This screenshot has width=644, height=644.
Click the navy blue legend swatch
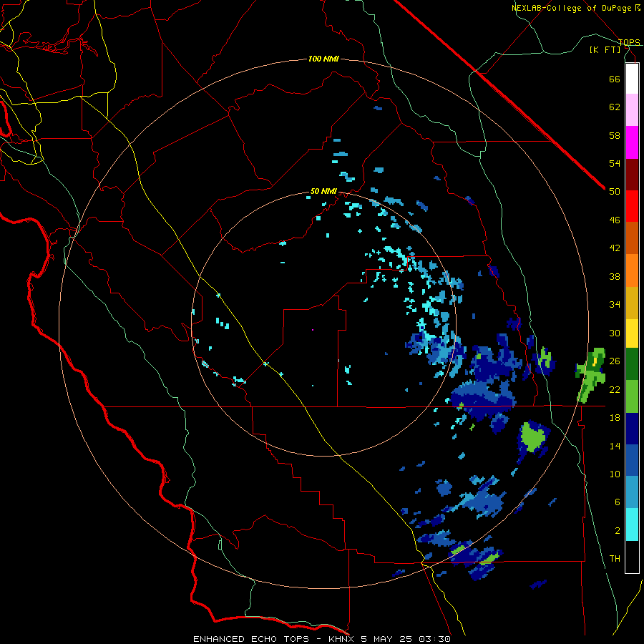(632, 429)
